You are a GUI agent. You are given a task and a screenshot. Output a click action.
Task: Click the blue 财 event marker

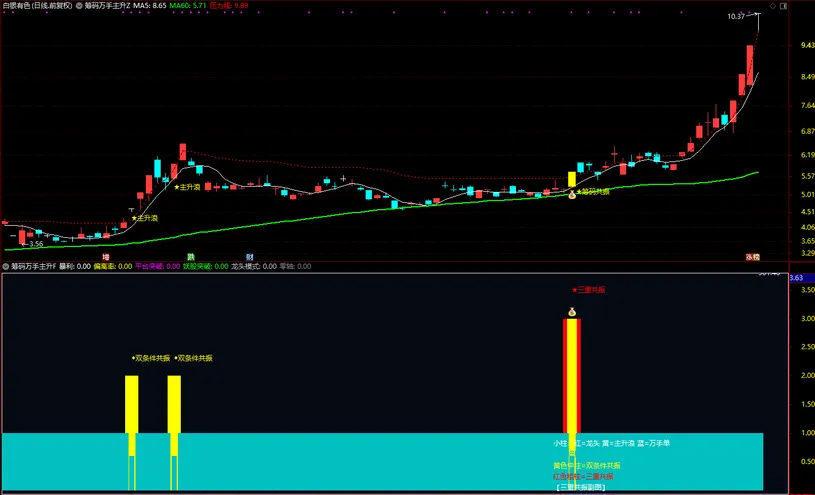pos(250,257)
